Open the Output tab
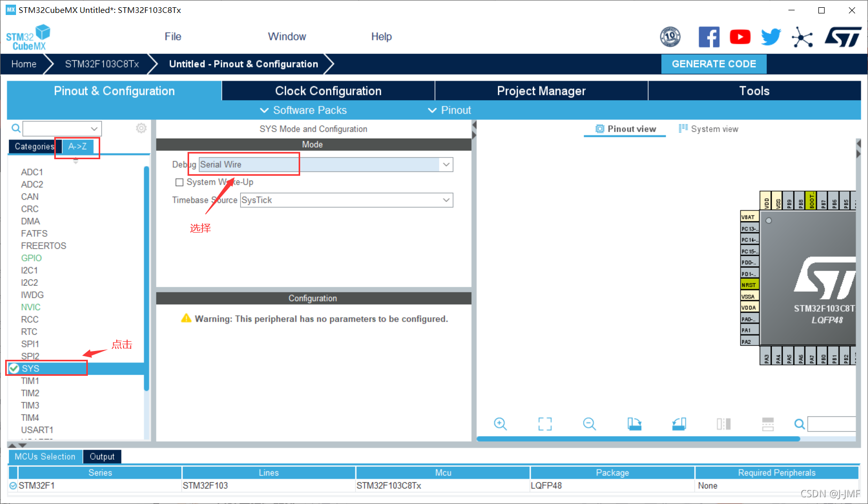Image resolution: width=868 pixels, height=504 pixels. click(102, 456)
